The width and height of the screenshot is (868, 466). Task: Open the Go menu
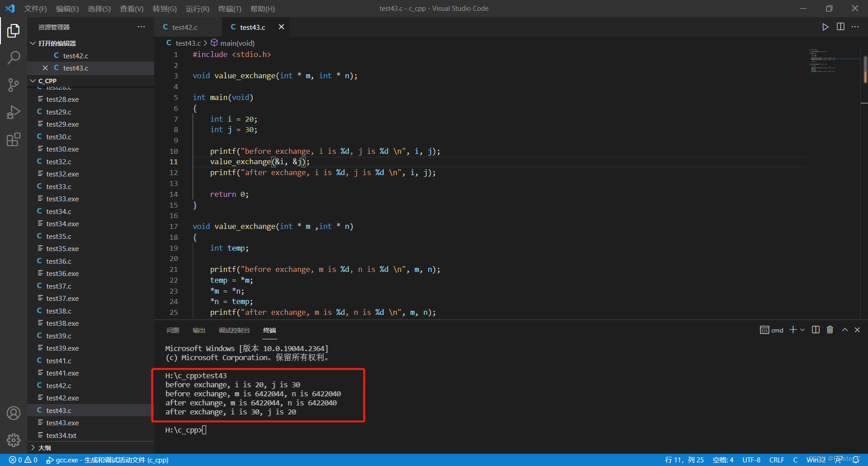point(165,9)
